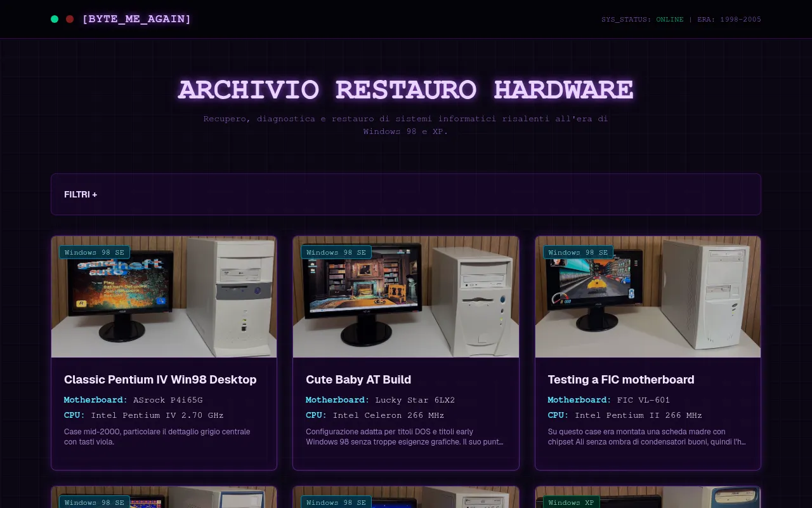This screenshot has width=812, height=508.
Task: Click the "Su questo case era montata" description
Action: click(x=647, y=437)
